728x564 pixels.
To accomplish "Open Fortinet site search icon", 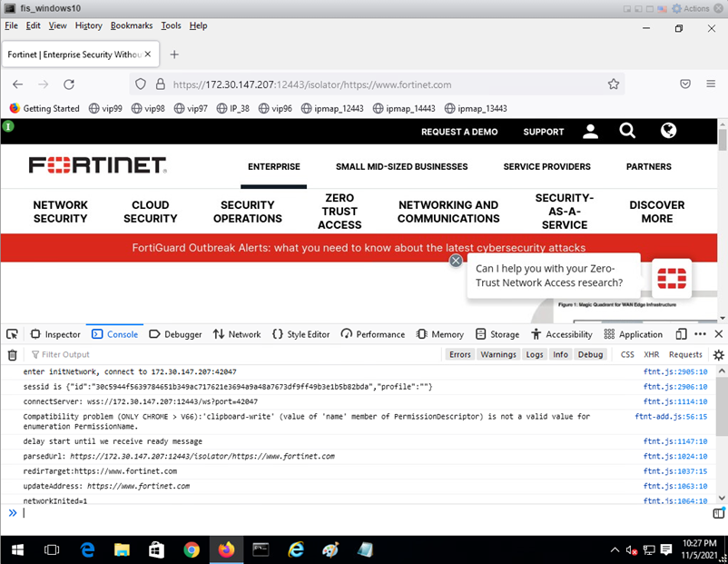I will 627,131.
